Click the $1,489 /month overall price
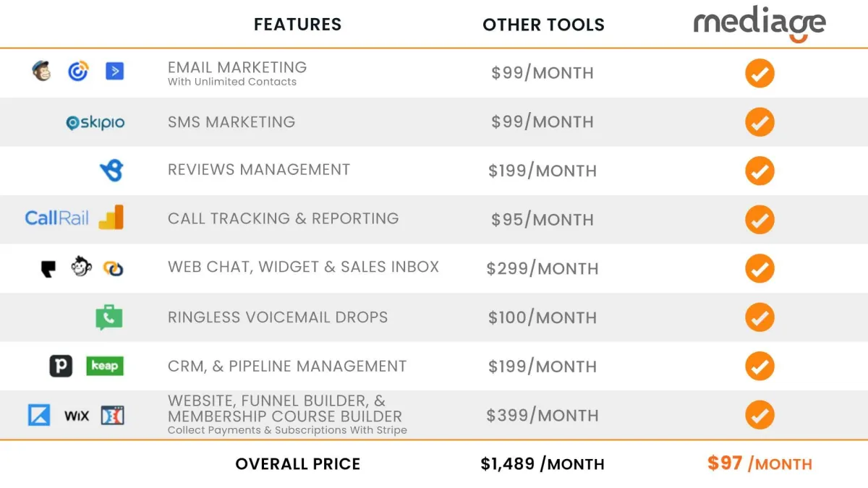868x488 pixels. 542,464
